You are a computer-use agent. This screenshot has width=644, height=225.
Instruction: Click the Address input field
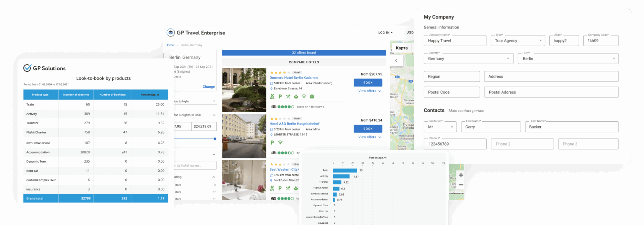point(551,76)
